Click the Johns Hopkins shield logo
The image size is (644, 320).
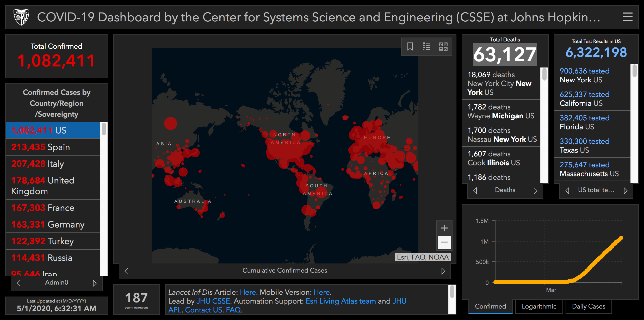(x=21, y=17)
